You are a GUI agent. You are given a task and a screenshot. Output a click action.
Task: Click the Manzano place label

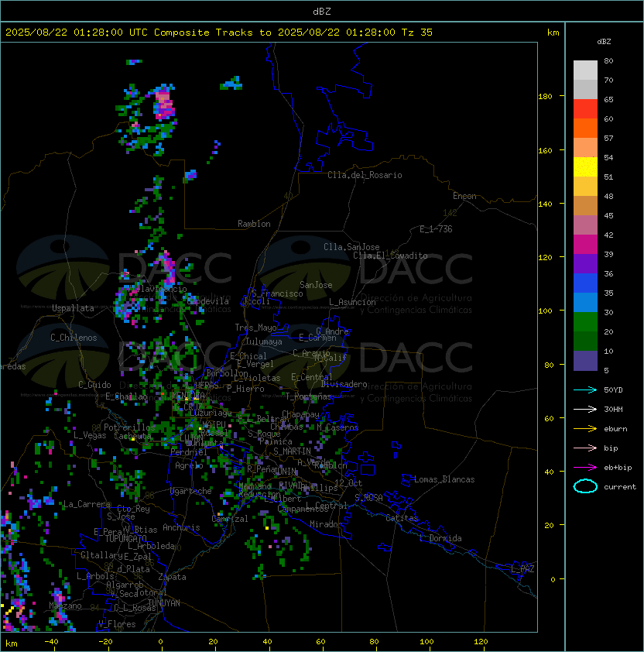click(x=65, y=606)
